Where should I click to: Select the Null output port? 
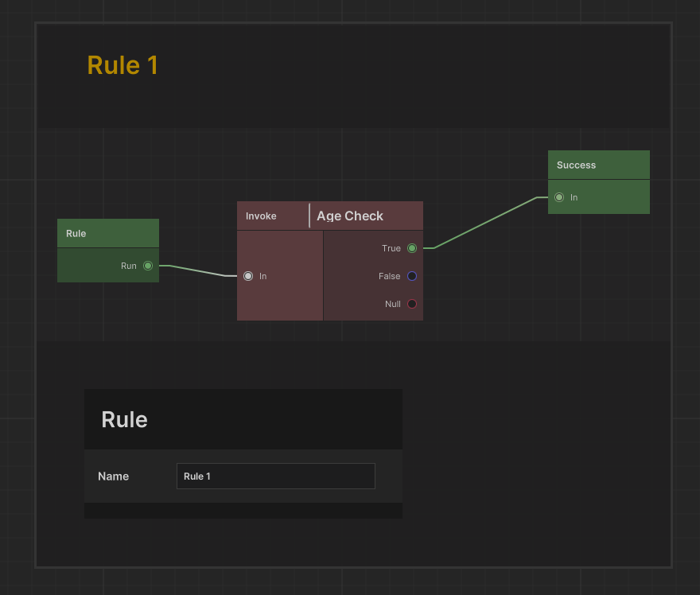coord(412,304)
